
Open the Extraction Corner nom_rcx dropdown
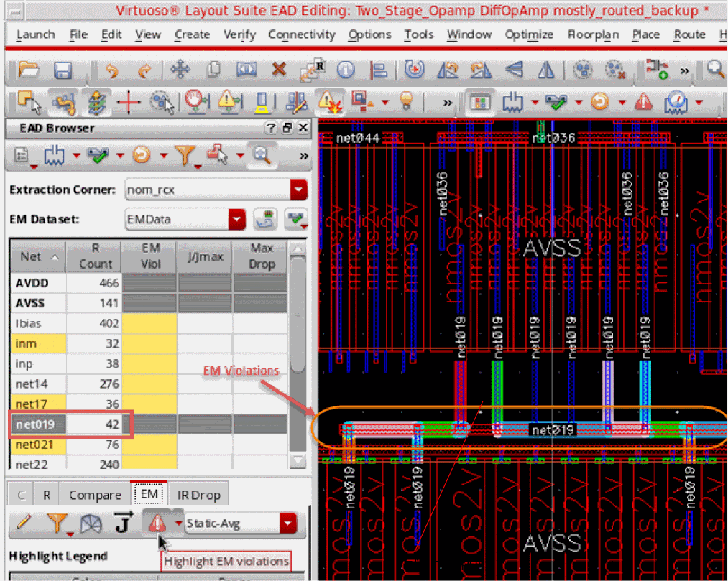[x=298, y=190]
